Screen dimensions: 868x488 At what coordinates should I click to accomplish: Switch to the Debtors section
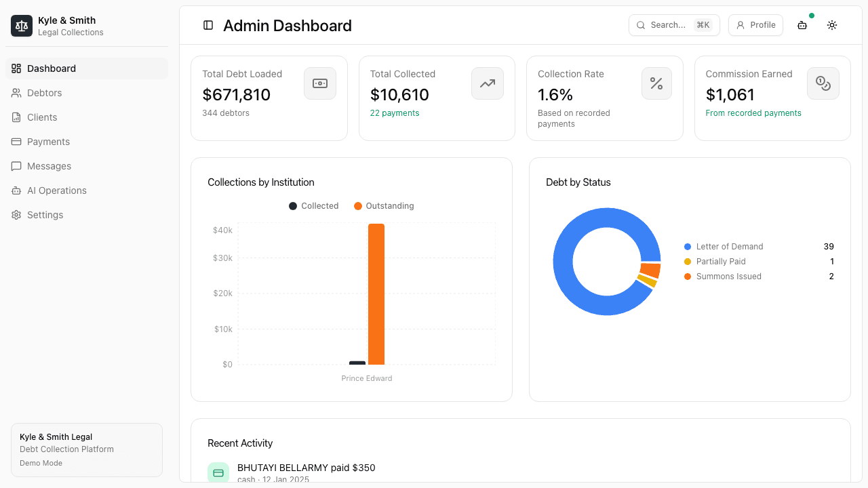tap(44, 92)
